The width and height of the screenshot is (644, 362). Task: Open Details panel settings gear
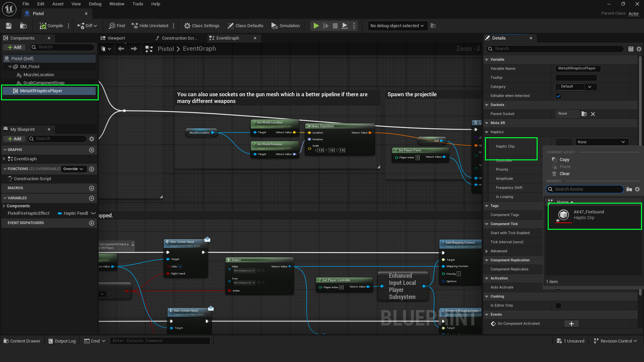[639, 49]
